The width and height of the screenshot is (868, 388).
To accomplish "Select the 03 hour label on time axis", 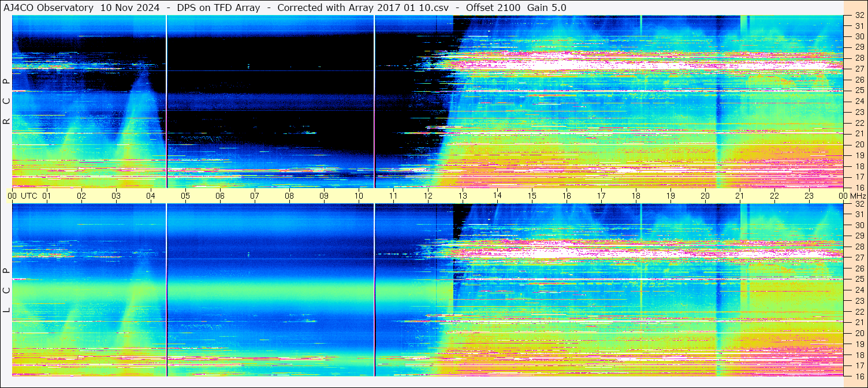I will [x=116, y=196].
